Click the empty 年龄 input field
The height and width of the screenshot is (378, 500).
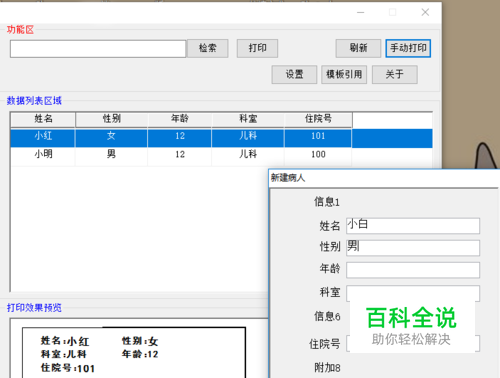pyautogui.click(x=413, y=270)
